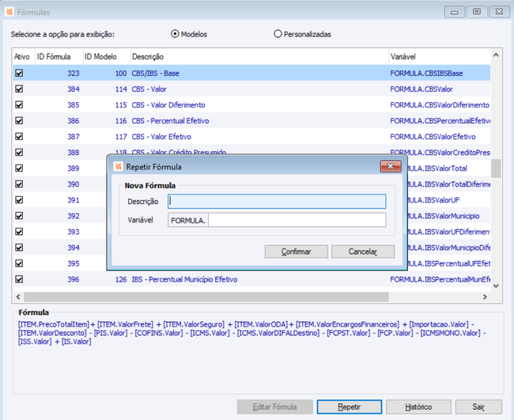Click the Repetir Fórmula dialog icon
Screen dimensions: 514x420
(119, 167)
